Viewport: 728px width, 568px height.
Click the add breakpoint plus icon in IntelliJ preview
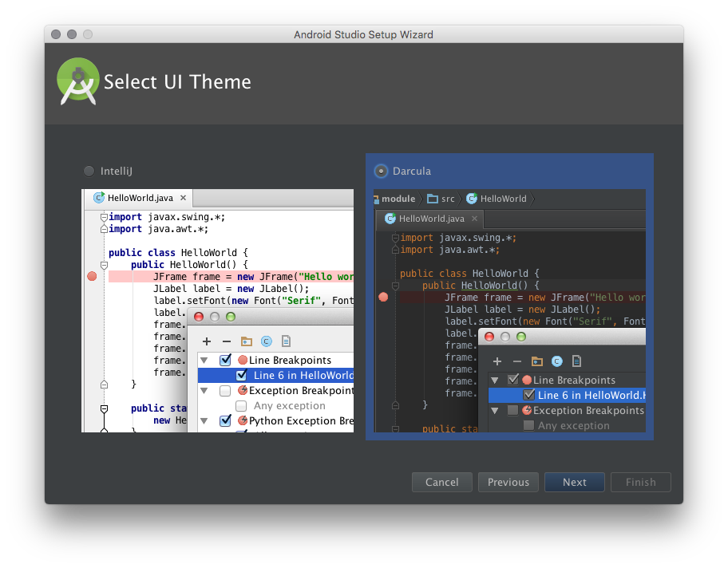pyautogui.click(x=207, y=341)
